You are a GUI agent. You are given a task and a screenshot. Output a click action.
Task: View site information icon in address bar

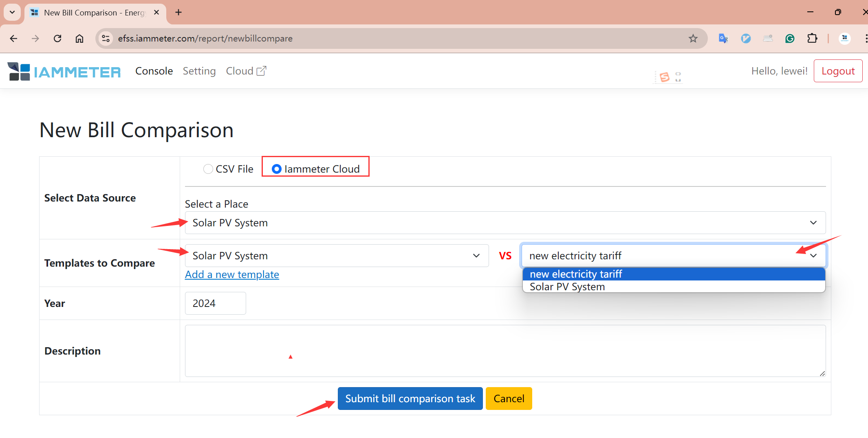coord(106,38)
